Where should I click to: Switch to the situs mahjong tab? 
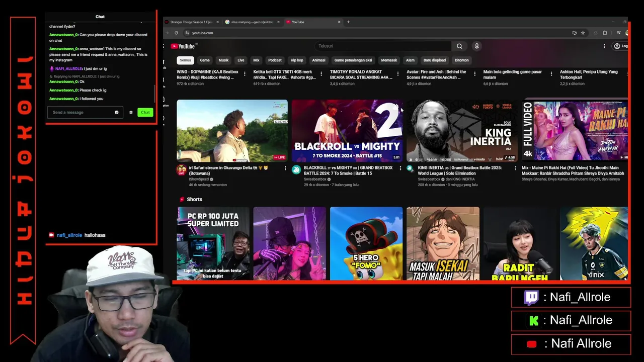pyautogui.click(x=252, y=22)
